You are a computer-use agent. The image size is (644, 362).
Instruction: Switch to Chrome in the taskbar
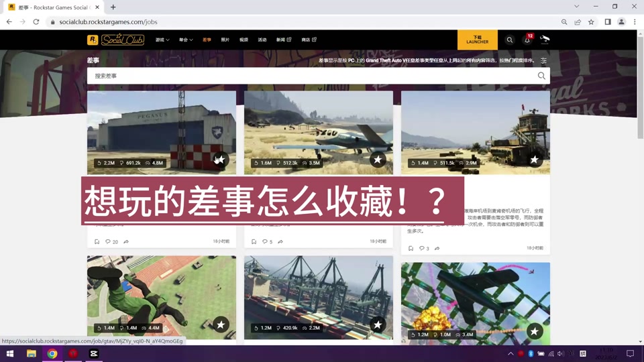point(52,353)
